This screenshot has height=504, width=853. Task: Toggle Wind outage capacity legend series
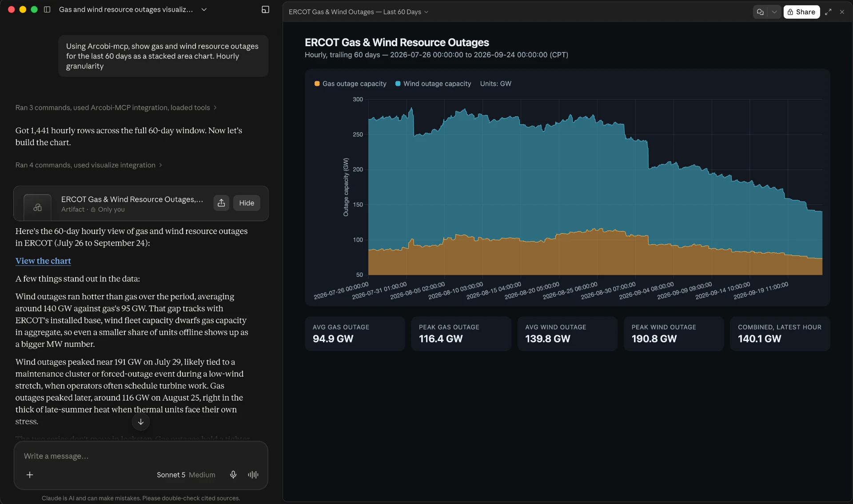(433, 83)
